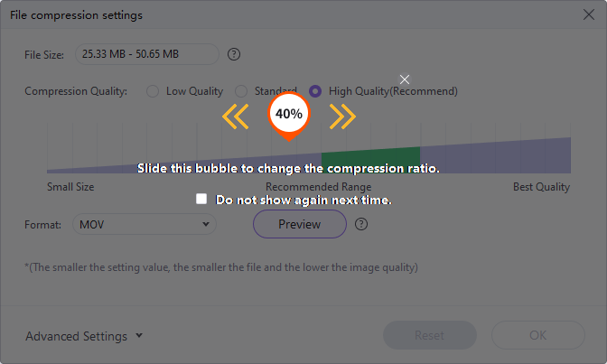
Task: Click the green Recommended Range on slider
Action: tap(370, 159)
